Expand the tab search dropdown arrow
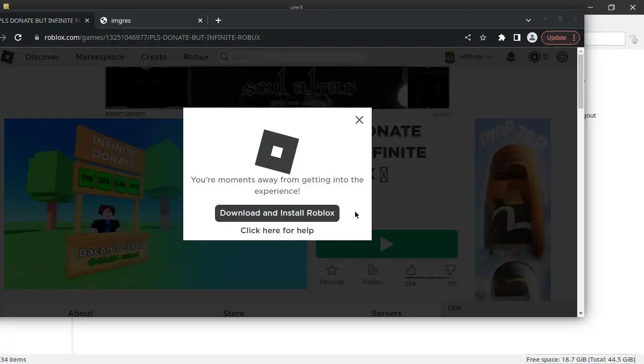Screen dimensions: 644x364 point(528,20)
